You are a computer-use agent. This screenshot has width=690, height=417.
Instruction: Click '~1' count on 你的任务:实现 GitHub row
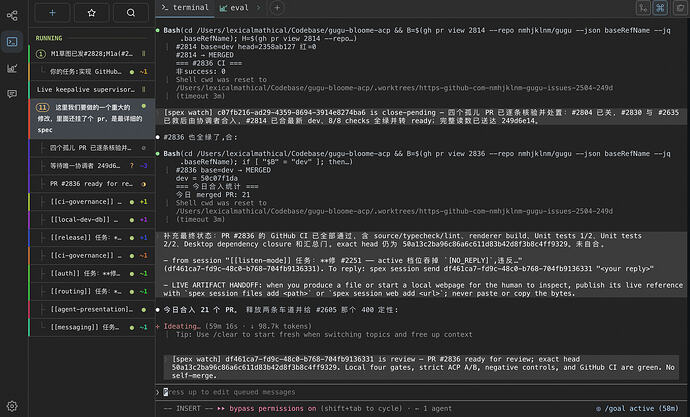point(143,72)
